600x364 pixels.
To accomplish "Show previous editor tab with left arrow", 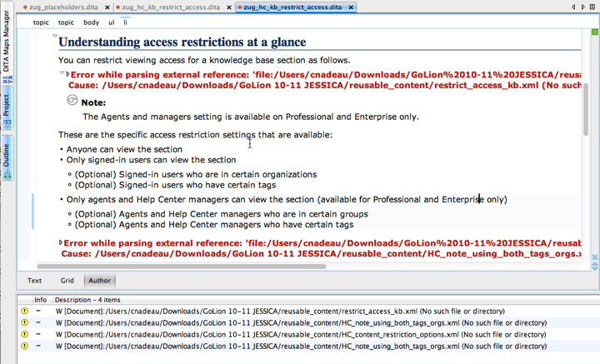I will coord(573,7).
